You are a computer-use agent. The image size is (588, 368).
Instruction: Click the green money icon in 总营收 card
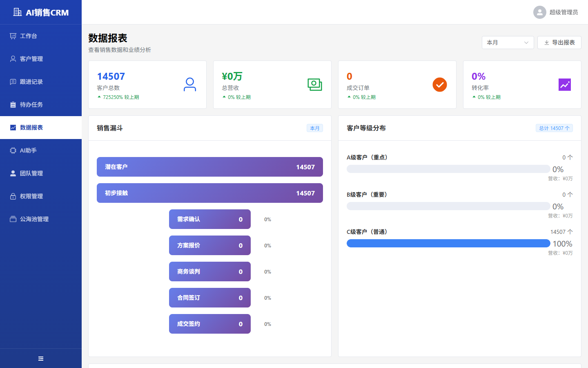click(315, 85)
